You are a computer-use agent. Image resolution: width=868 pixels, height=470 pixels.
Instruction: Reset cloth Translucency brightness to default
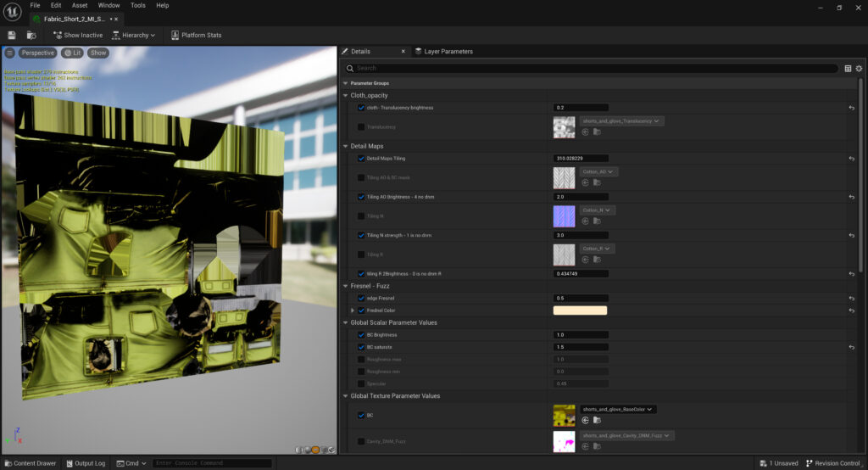pyautogui.click(x=851, y=108)
